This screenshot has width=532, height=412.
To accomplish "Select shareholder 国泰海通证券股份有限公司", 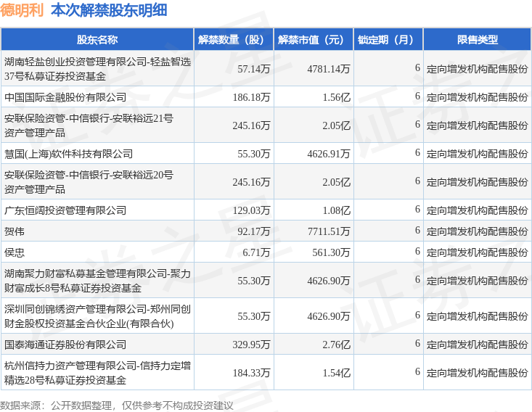I will click(65, 345).
